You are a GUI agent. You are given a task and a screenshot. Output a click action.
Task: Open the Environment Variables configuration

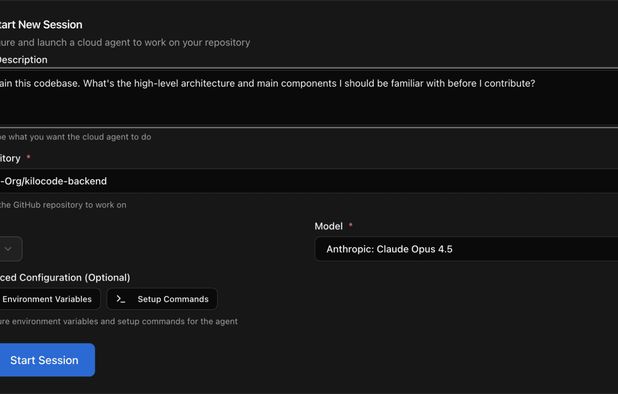[49, 299]
